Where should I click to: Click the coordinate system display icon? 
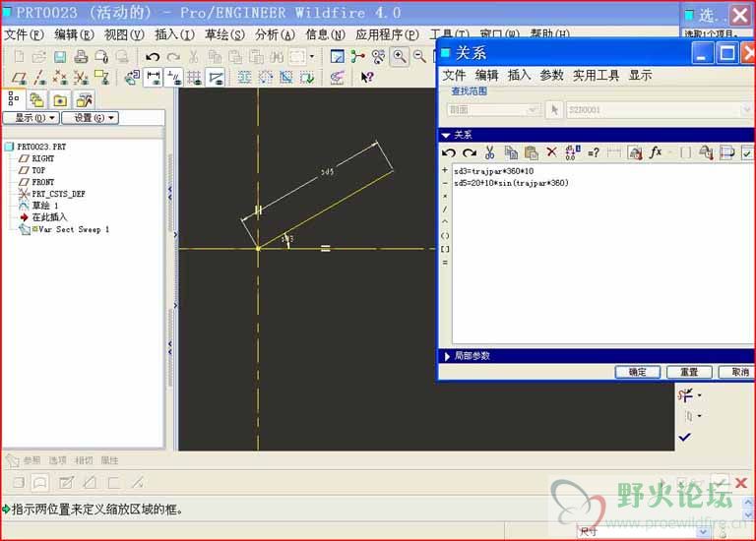(x=81, y=77)
